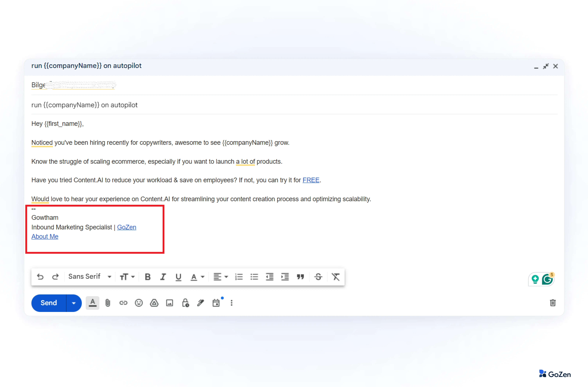588x387 pixels.
Task: Open the Sans Serif font dropdown
Action: 89,277
